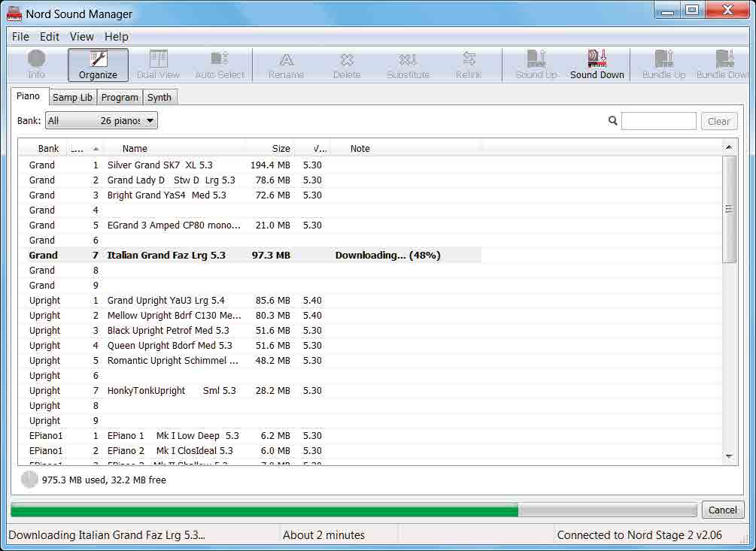The height and width of the screenshot is (551, 756).
Task: Activate the Auto Select tool
Action: click(220, 65)
